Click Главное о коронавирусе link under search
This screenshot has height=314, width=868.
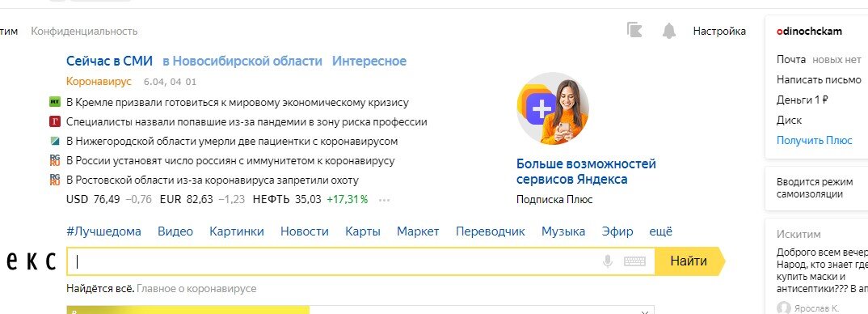tap(196, 289)
